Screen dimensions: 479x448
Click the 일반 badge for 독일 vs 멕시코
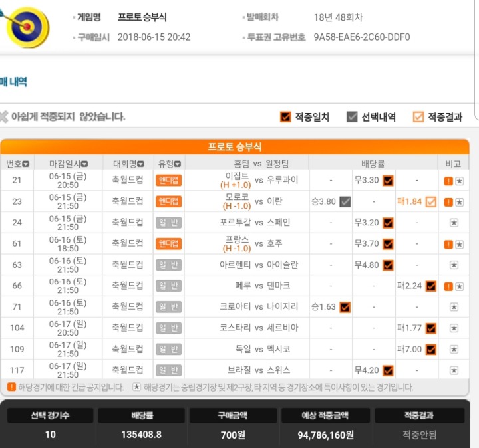click(168, 349)
